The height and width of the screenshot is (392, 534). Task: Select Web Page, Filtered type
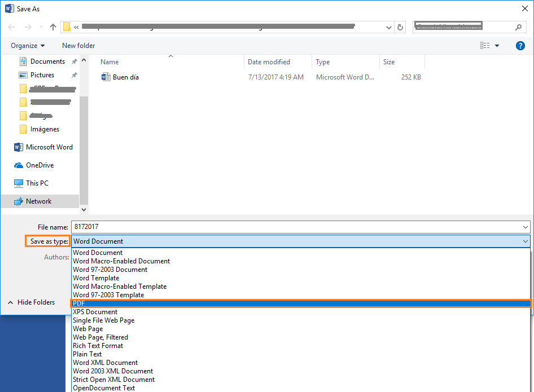coord(301,337)
